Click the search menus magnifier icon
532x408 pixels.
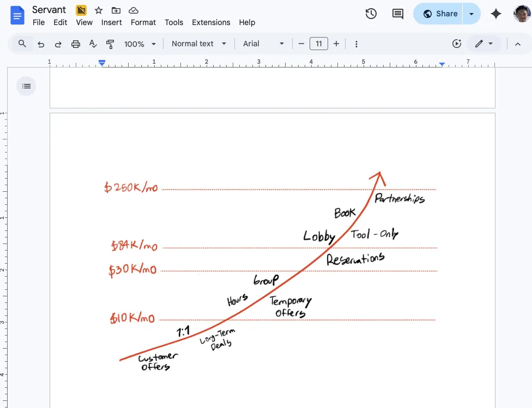pos(22,44)
